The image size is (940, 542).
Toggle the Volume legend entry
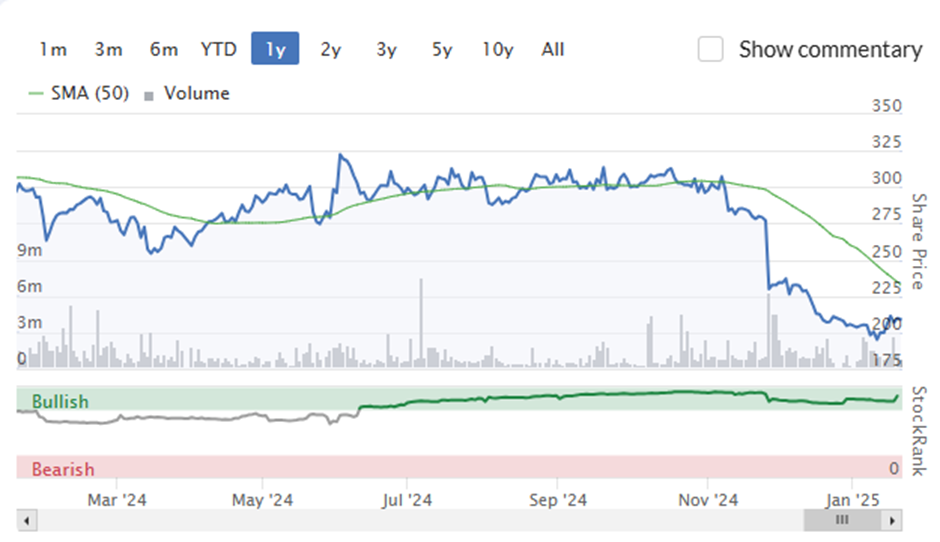(x=187, y=94)
